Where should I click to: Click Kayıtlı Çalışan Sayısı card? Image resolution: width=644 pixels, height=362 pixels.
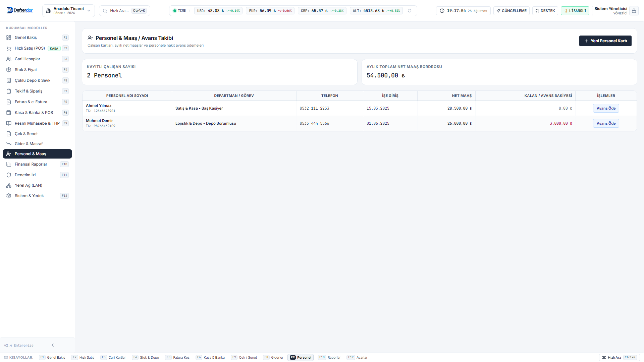pyautogui.click(x=220, y=72)
